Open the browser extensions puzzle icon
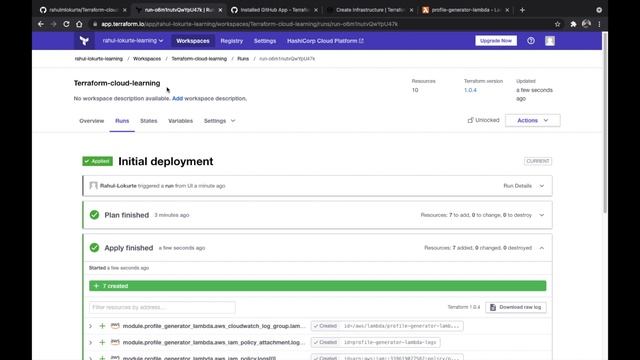640x360 pixels. coord(573,24)
